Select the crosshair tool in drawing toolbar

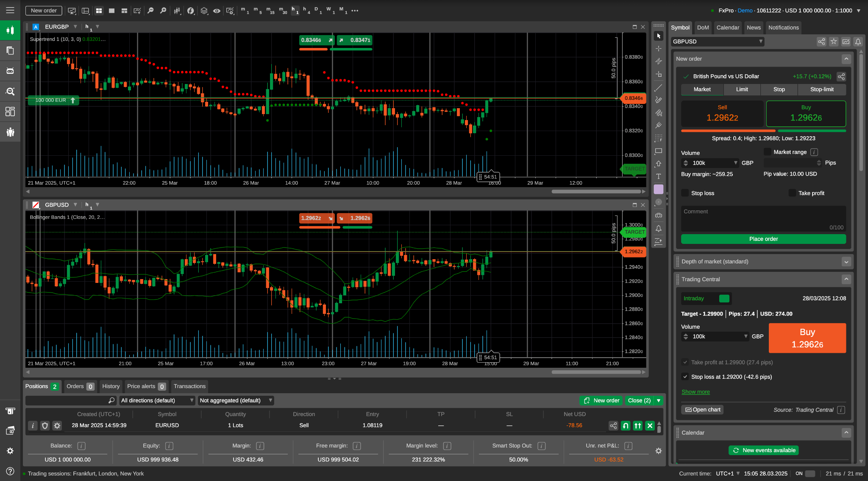point(658,49)
